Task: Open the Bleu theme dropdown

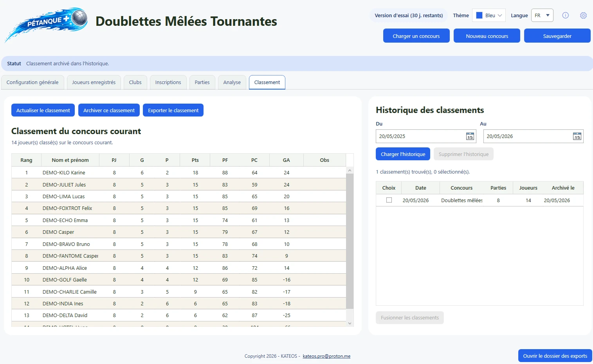Action: click(x=489, y=15)
